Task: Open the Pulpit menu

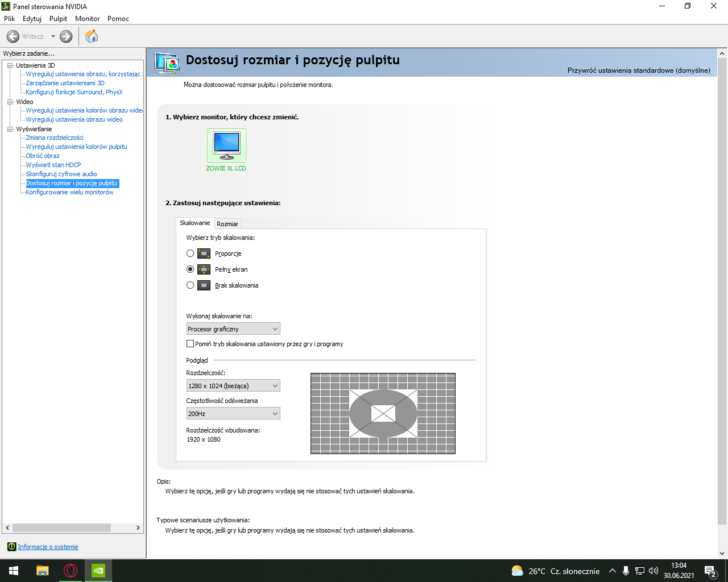Action: tap(58, 19)
